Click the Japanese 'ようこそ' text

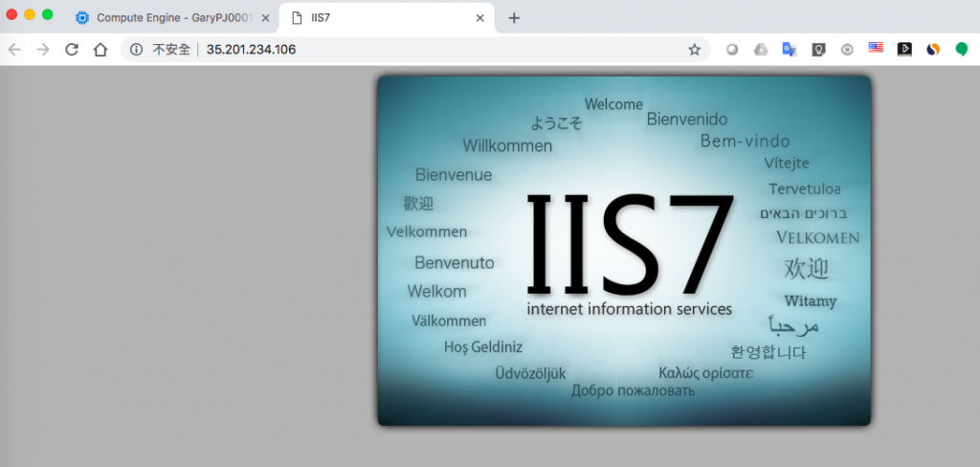click(x=556, y=122)
